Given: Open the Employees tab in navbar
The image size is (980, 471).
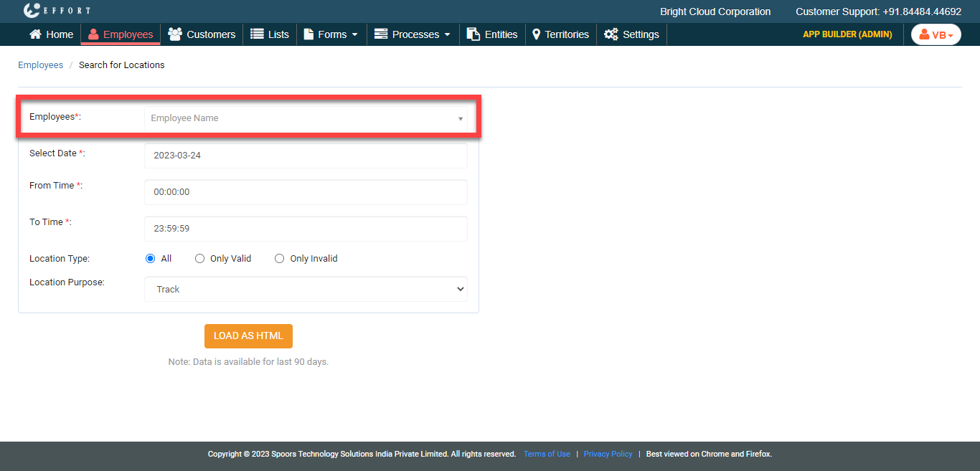Looking at the screenshot, I should 121,34.
